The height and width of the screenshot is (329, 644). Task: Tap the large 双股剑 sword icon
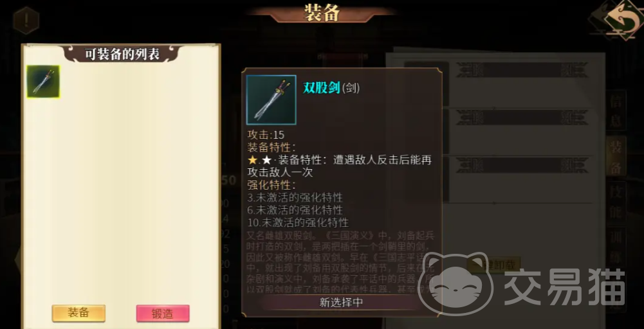click(271, 100)
